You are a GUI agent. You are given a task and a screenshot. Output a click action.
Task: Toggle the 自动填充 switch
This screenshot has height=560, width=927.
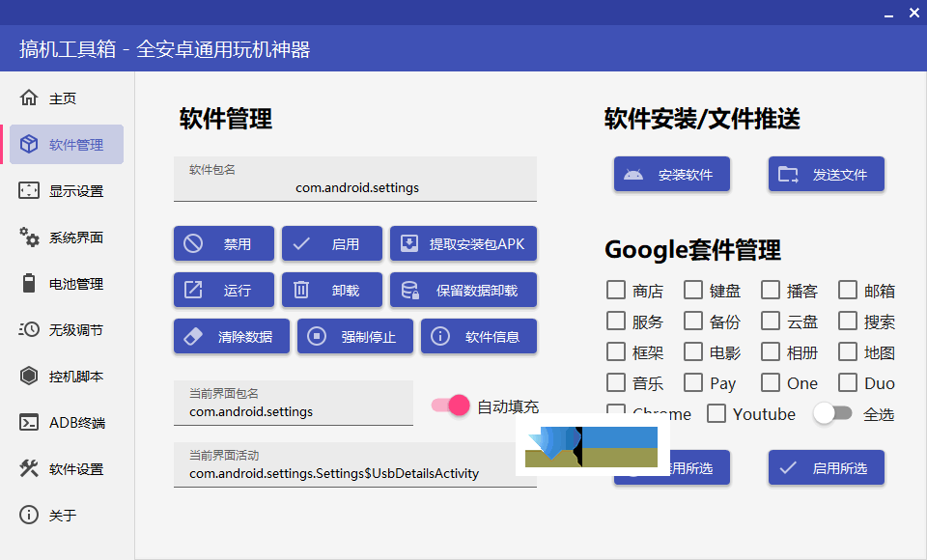point(451,406)
